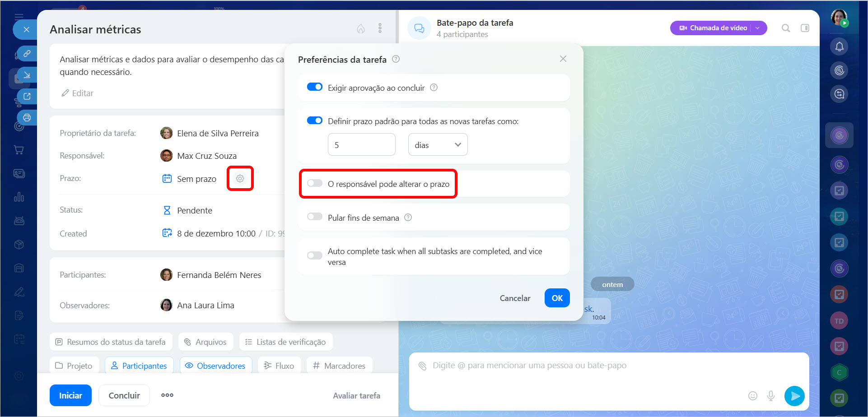This screenshot has width=868, height=417.
Task: Click the deadline settings gear icon
Action: (240, 178)
